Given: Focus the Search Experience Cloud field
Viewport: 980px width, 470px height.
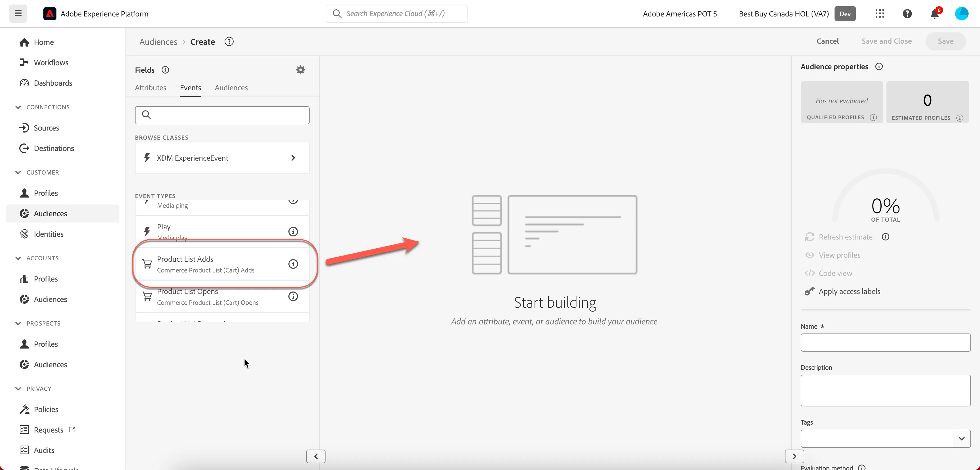Looking at the screenshot, I should point(396,14).
